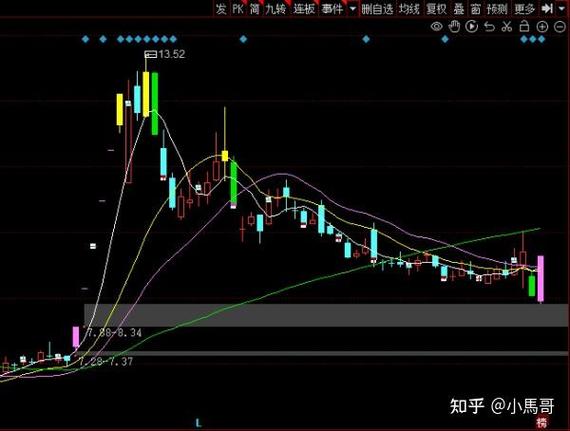Screen dimensions: 570x431
Task: Click the 删自选 button
Action: tap(377, 9)
